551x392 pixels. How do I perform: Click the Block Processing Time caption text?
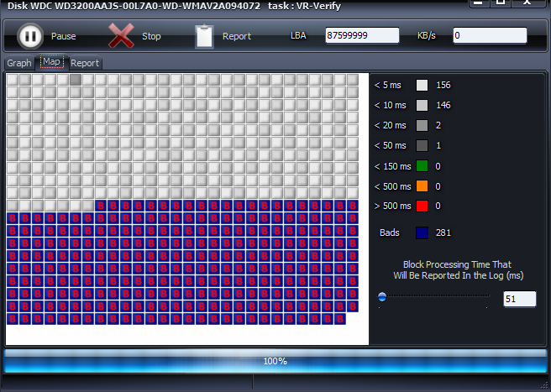pos(458,269)
